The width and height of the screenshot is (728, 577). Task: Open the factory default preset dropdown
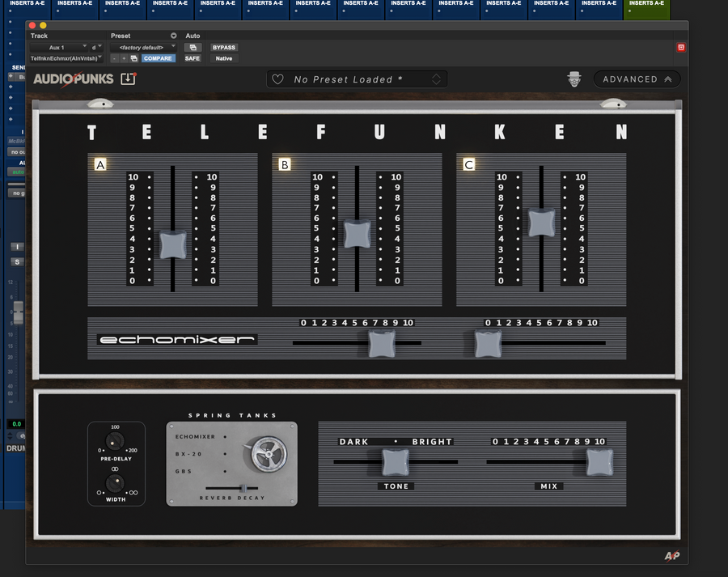coord(143,48)
